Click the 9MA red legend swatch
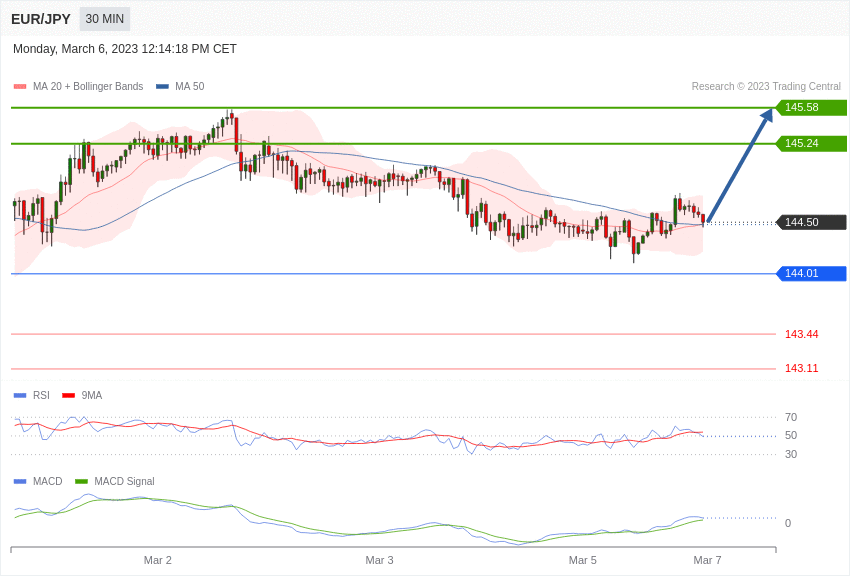Screen dimensions: 850x576 tap(68, 396)
